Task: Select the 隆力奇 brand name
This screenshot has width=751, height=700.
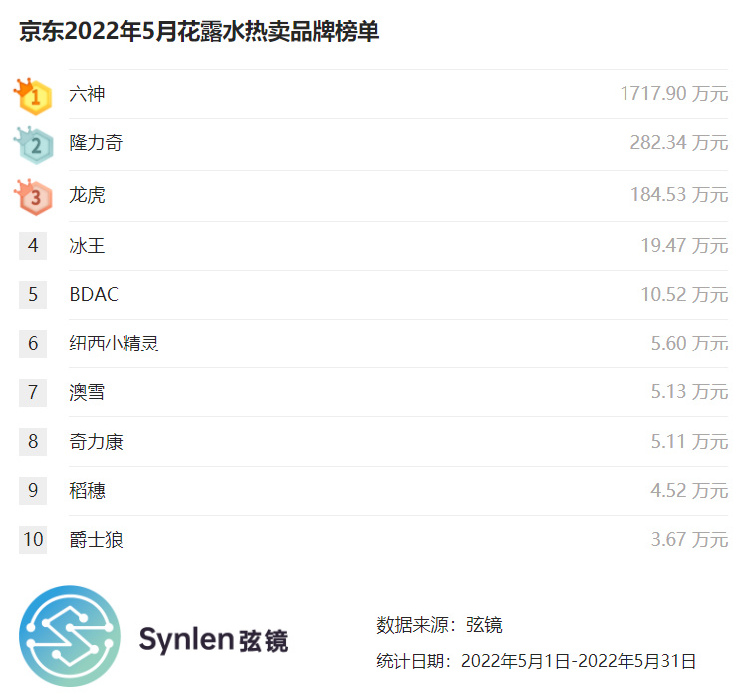Action: (x=97, y=144)
